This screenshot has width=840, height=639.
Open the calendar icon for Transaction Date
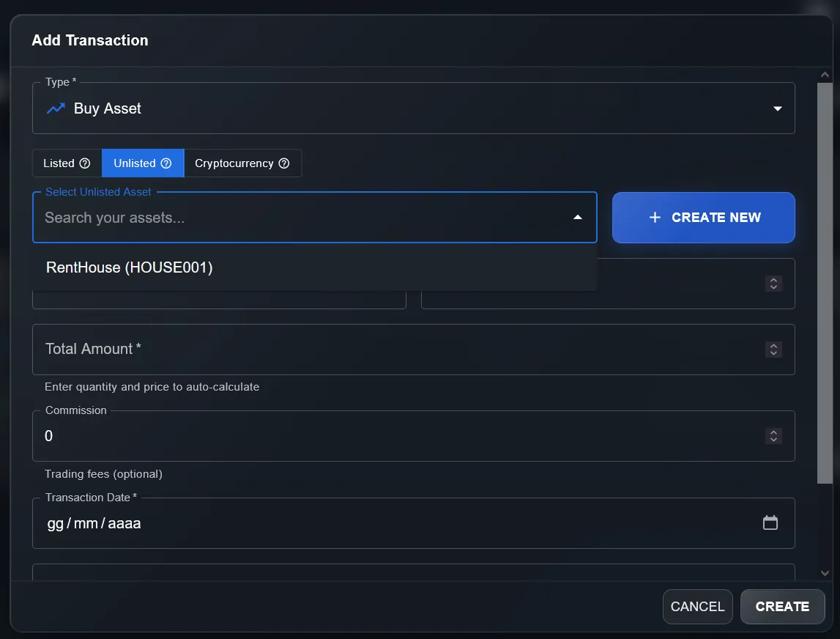point(770,522)
